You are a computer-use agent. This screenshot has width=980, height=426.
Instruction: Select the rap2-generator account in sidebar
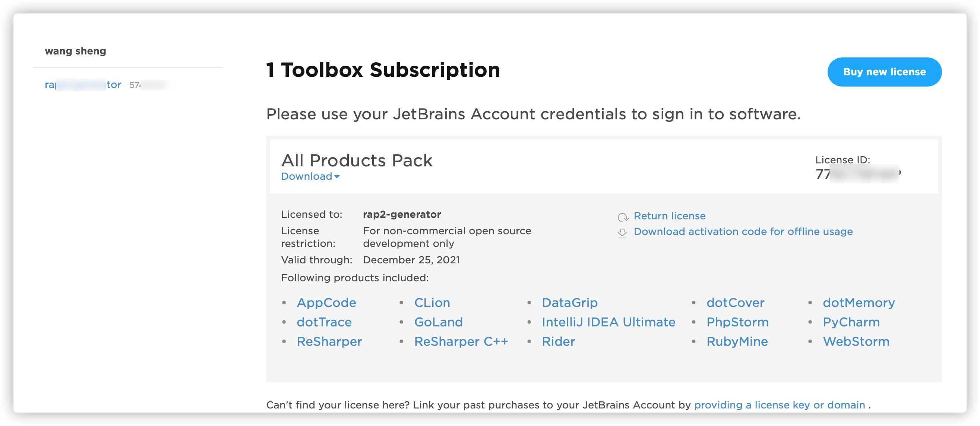83,85
